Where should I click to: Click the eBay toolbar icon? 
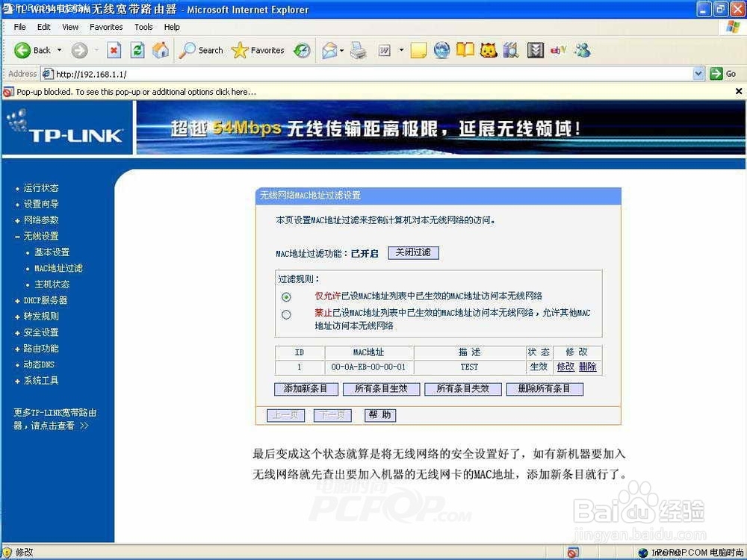[x=558, y=50]
